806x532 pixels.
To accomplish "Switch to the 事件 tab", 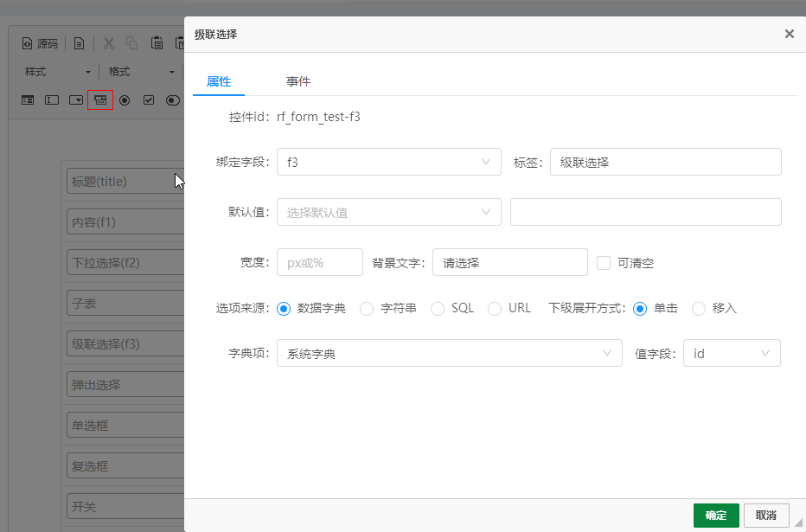I will coord(298,81).
